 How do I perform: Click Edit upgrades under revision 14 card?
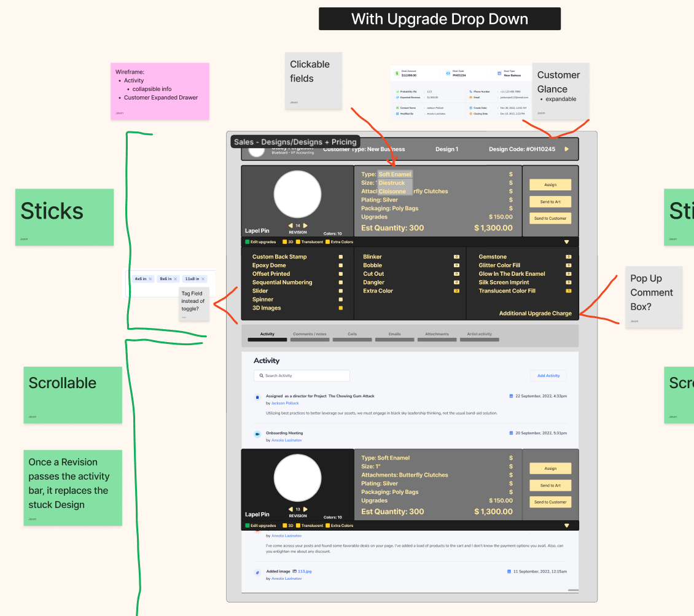click(x=260, y=242)
